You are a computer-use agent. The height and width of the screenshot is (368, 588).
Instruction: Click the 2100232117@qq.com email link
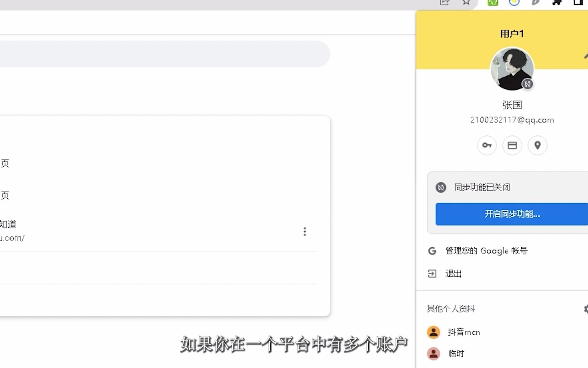[x=512, y=120]
